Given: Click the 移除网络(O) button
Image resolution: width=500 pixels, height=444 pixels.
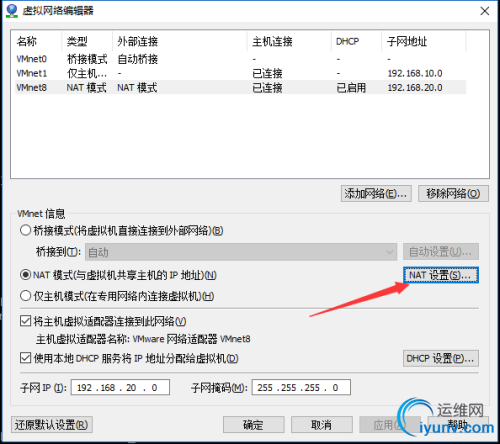Looking at the screenshot, I should click(453, 193).
